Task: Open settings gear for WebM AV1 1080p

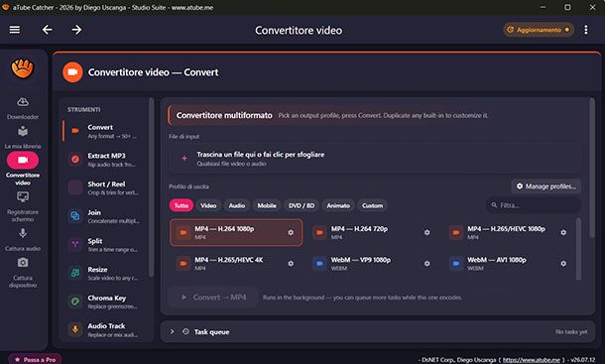Action: pos(563,264)
